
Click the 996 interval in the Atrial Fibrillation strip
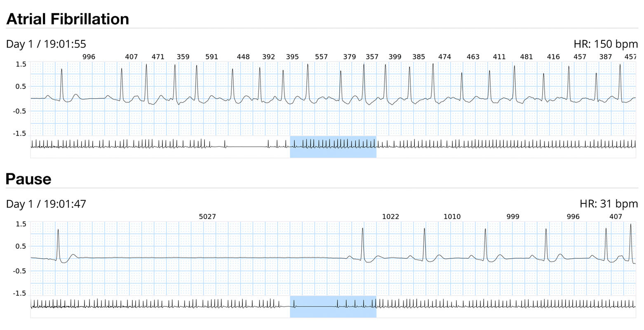coord(89,57)
